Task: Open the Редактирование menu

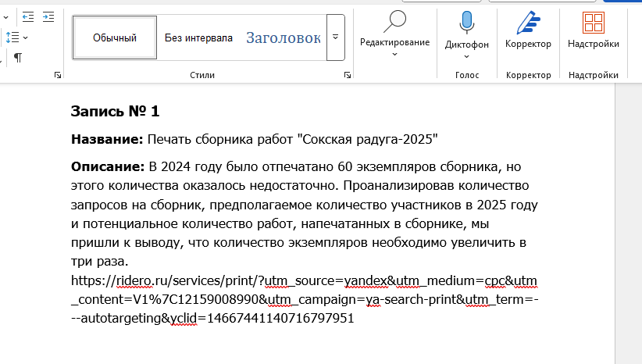Action: pyautogui.click(x=394, y=35)
